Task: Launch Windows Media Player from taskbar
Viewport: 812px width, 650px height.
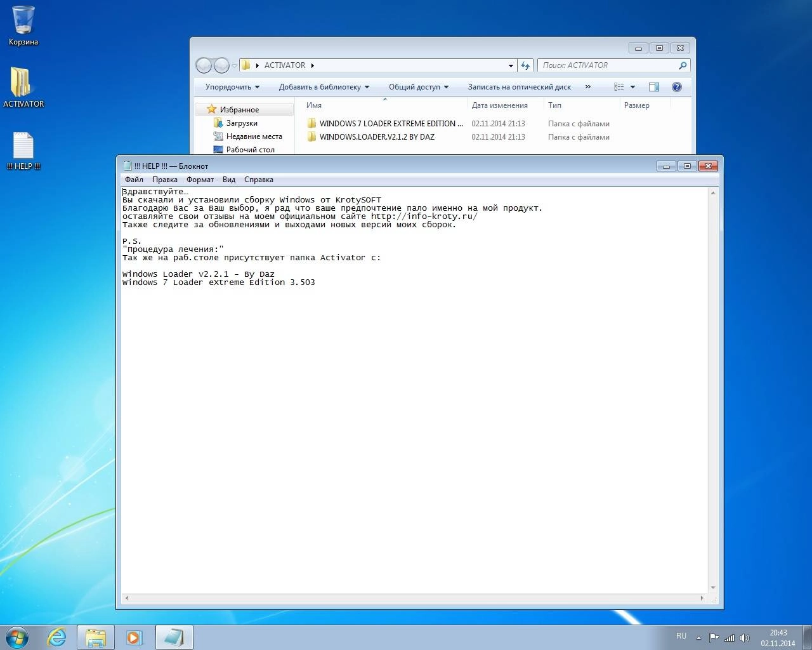Action: [x=134, y=637]
